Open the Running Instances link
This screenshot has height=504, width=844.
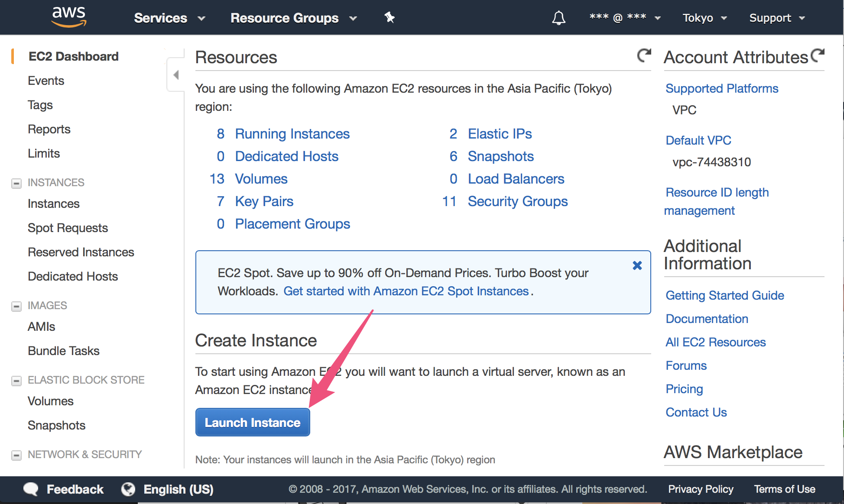pos(292,134)
